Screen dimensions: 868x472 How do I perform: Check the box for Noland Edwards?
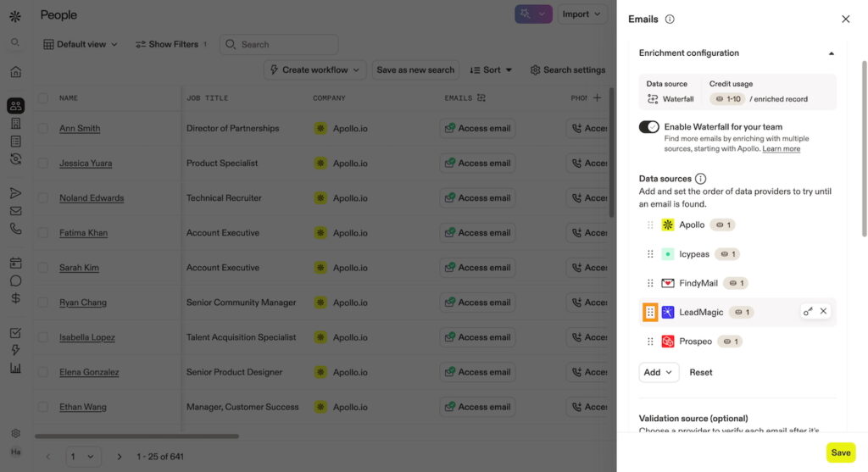[42, 198]
